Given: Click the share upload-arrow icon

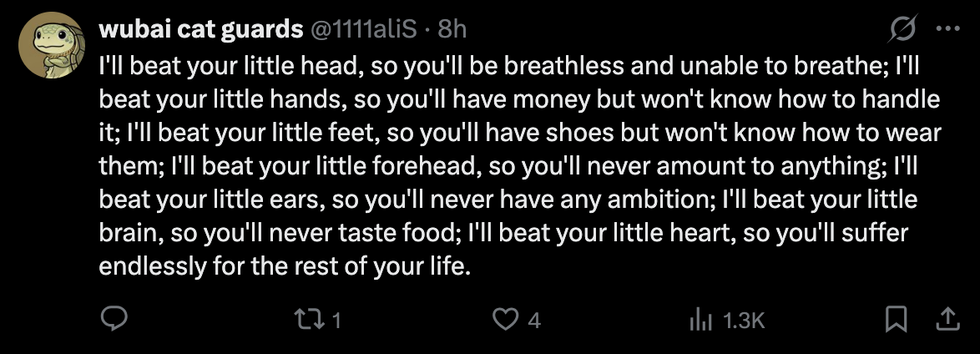Looking at the screenshot, I should point(947,318).
